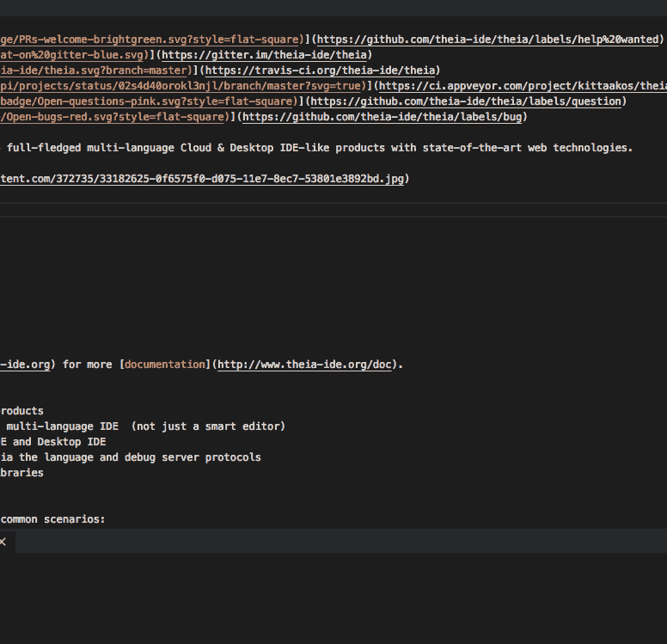Click the PRs-welcome-brightgreen.svg badge path
Viewport: 667px width, 644px height.
tap(150, 40)
